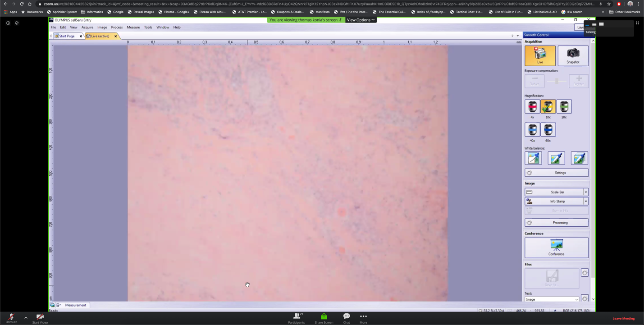The height and width of the screenshot is (325, 644).
Task: Expand the Scale Bar dropdown arrow
Action: click(x=586, y=192)
